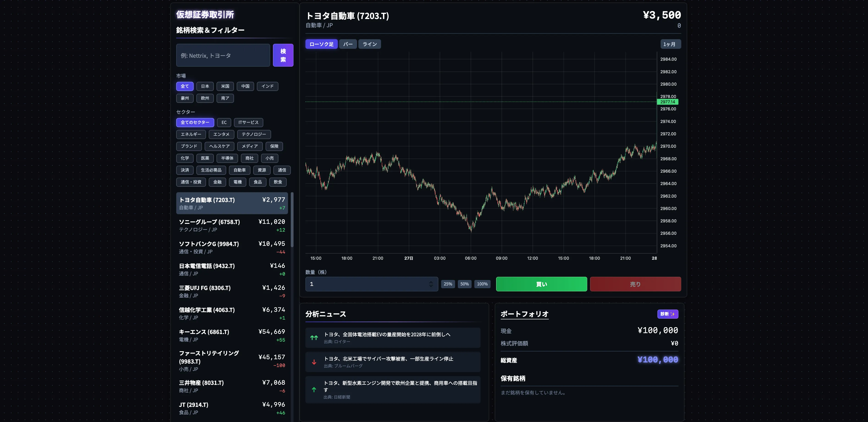868x422 pixels.
Task: Toggle the 日本 market filter
Action: coord(205,86)
